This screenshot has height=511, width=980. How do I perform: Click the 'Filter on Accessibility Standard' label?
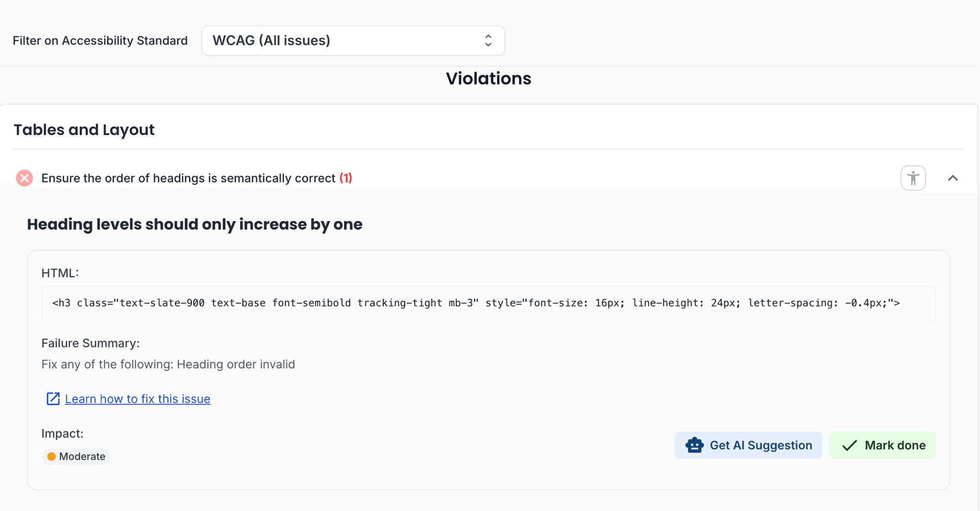tap(100, 41)
